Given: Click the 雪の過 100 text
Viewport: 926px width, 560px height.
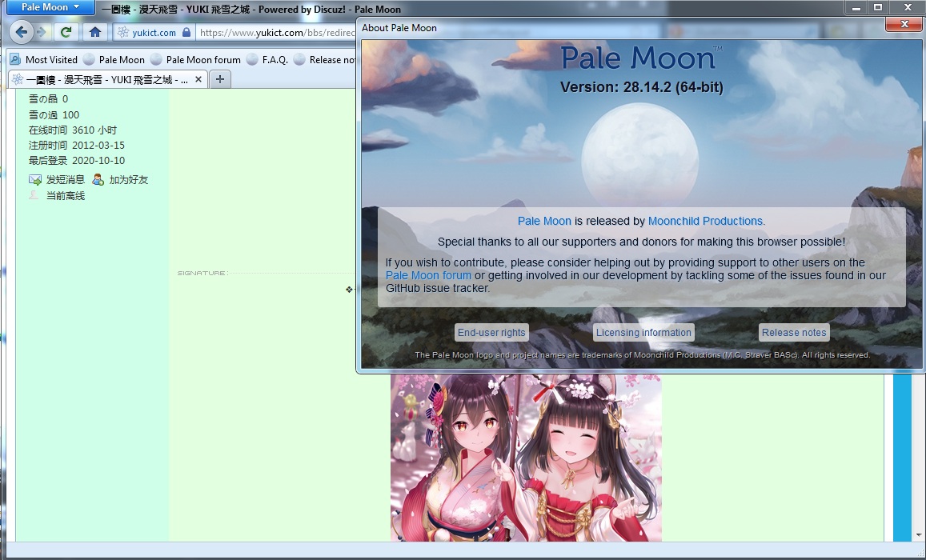Looking at the screenshot, I should [x=54, y=114].
